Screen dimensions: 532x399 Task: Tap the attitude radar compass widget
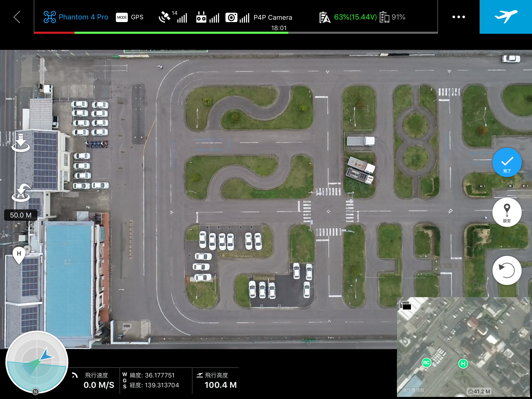tap(37, 362)
